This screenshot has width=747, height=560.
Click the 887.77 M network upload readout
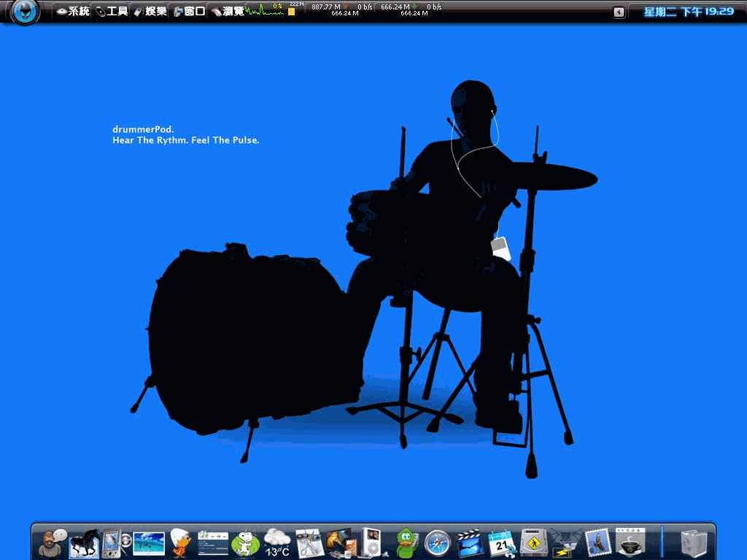tap(326, 7)
